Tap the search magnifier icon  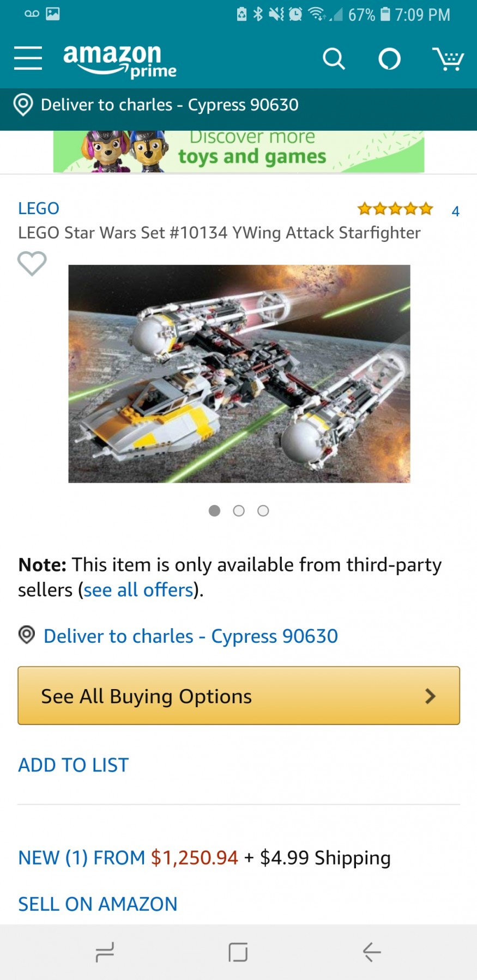[x=334, y=59]
